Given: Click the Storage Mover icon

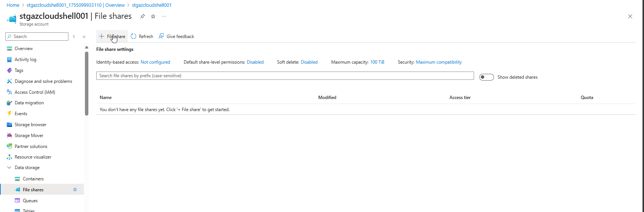Looking at the screenshot, I should 9,136.
